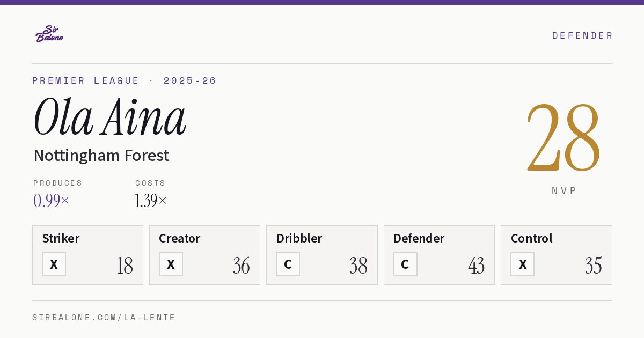The height and width of the screenshot is (338, 644).
Task: Open the Striker stat card
Action: pyautogui.click(x=87, y=255)
